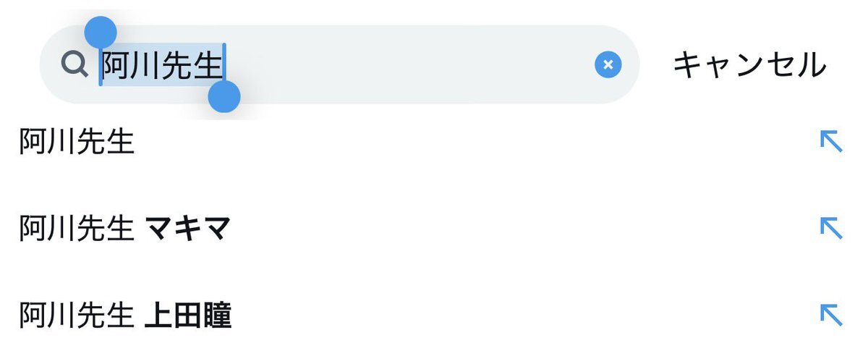
Task: Clear the search text with the x icon
Action: click(608, 65)
